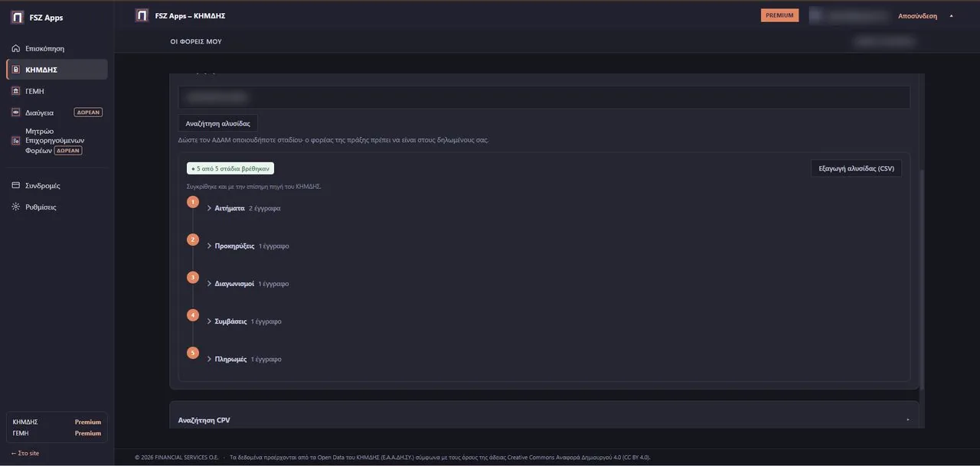
Task: Click the '5 από 5 στάδια βρέθηκαν' badge
Action: (230, 168)
